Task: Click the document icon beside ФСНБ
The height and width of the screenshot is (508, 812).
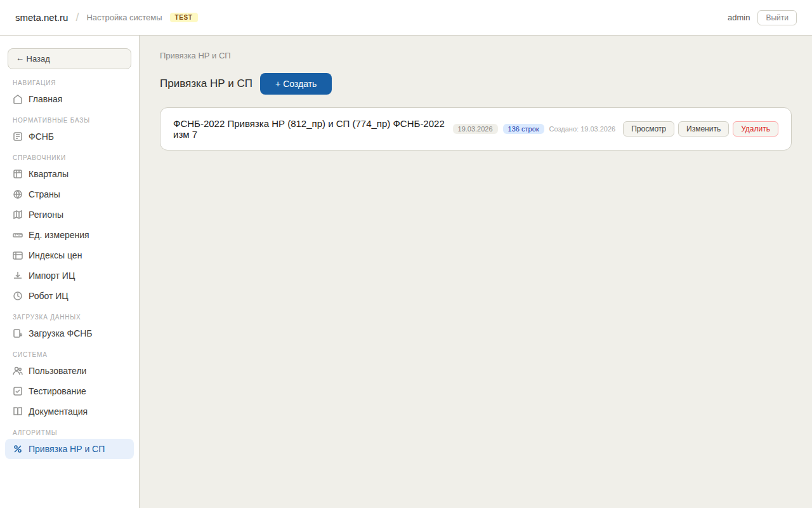Action: pyautogui.click(x=18, y=137)
